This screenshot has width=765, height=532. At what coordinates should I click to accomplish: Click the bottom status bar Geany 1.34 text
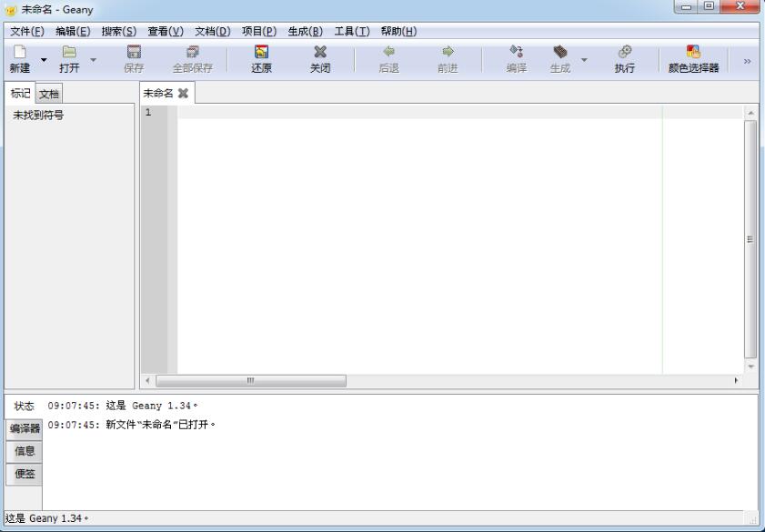tap(46, 518)
